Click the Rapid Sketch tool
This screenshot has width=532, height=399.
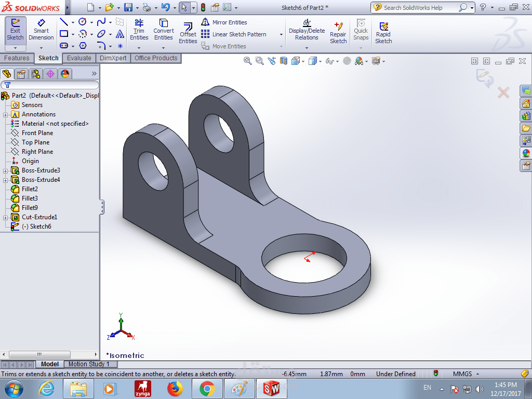pyautogui.click(x=383, y=33)
